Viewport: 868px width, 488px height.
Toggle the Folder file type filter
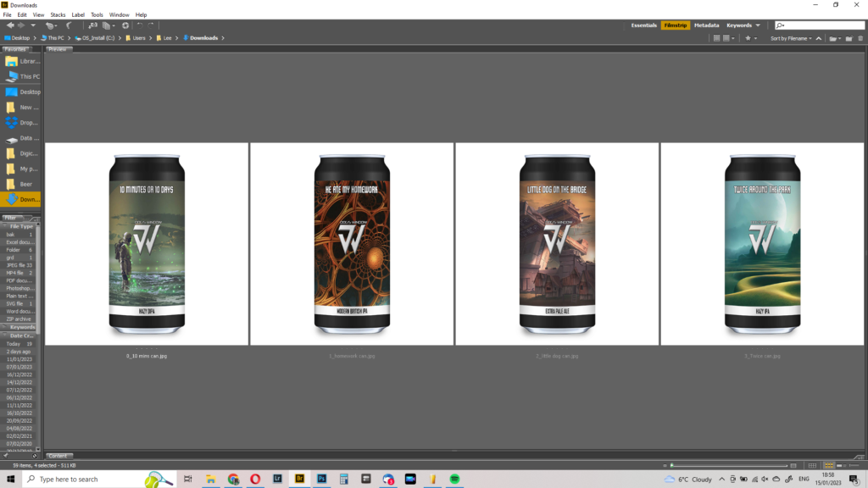[19, 250]
